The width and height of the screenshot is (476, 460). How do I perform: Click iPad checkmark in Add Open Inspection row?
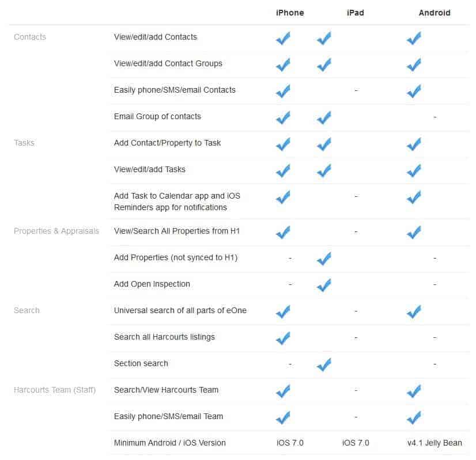click(324, 285)
